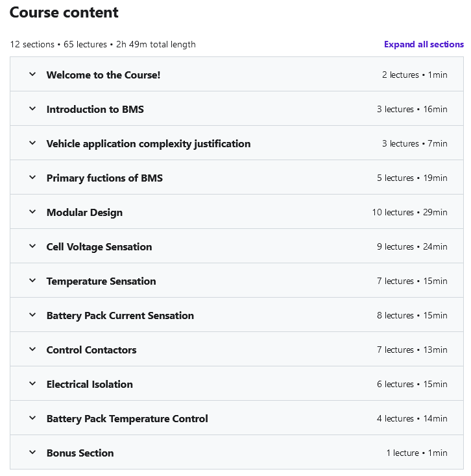Expand Introduction to BMS chevron arrow

pyautogui.click(x=32, y=109)
